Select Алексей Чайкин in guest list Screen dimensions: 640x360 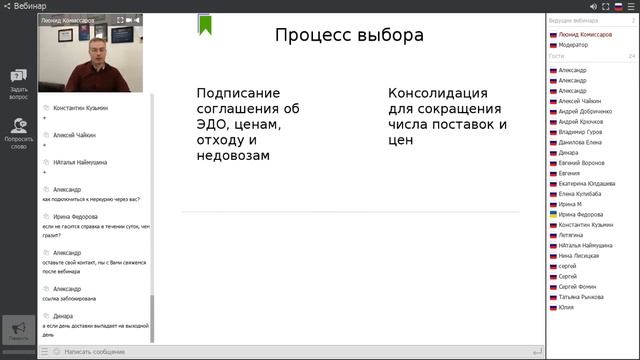580,101
